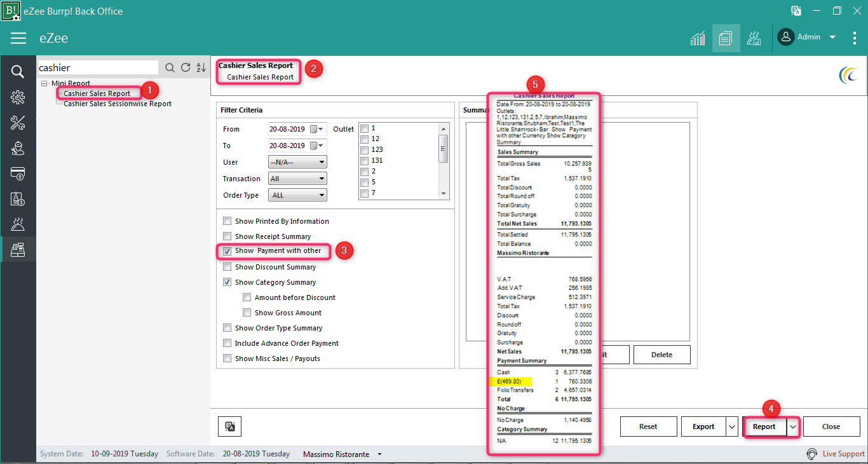868x464 pixels.
Task: Open the User dropdown
Action: coord(297,162)
